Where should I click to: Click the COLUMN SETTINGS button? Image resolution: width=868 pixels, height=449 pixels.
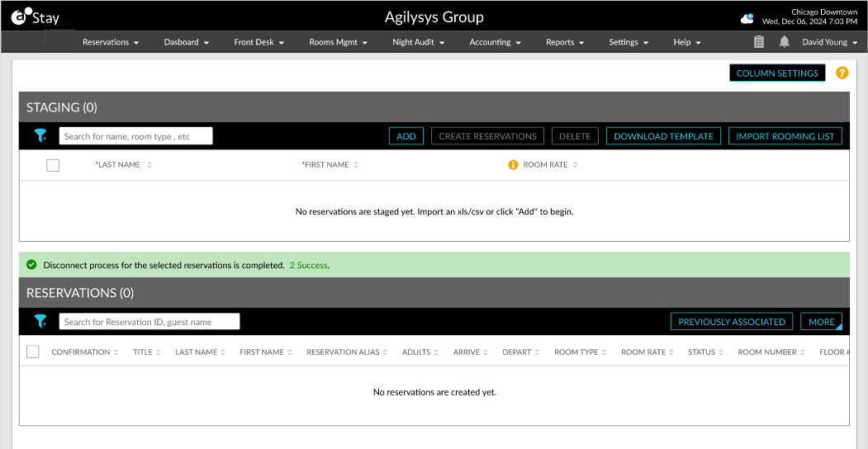point(777,73)
